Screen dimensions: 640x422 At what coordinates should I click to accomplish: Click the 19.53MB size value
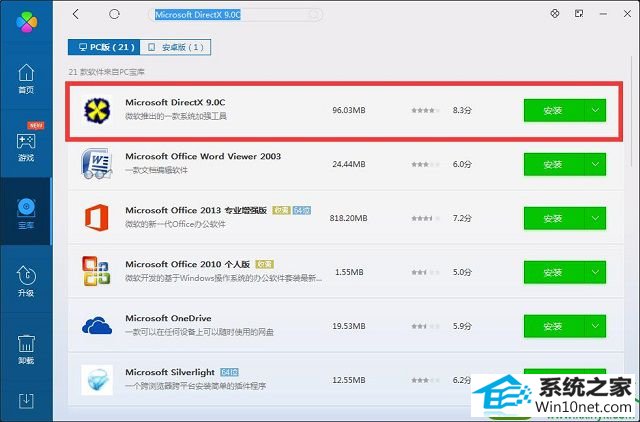pos(349,326)
